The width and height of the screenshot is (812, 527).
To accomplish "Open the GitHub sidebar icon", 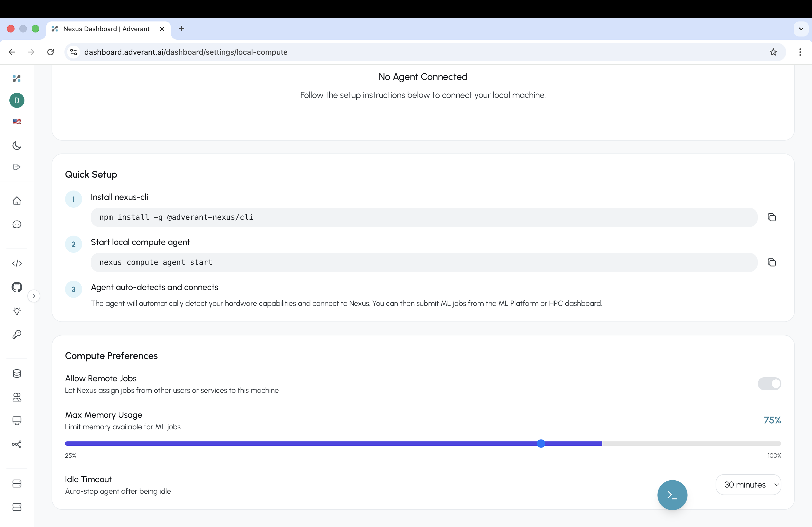I will click(16, 287).
